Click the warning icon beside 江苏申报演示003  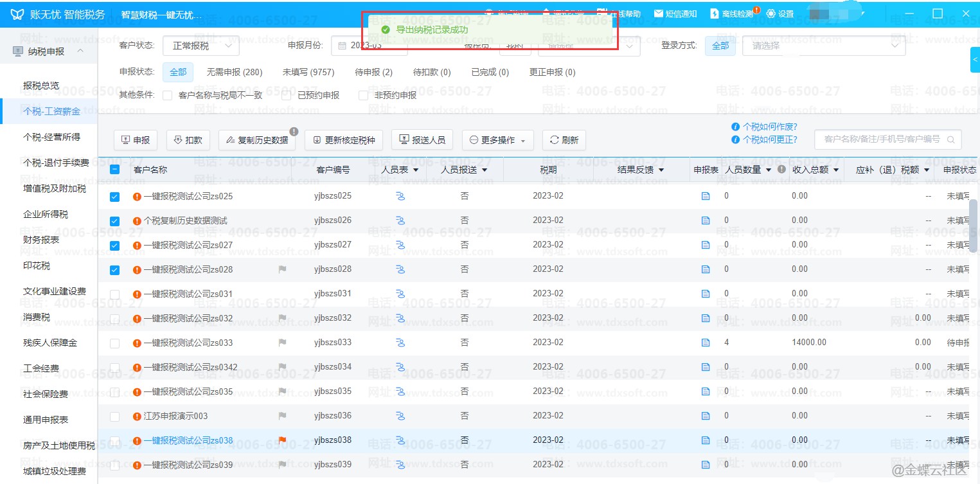[137, 416]
